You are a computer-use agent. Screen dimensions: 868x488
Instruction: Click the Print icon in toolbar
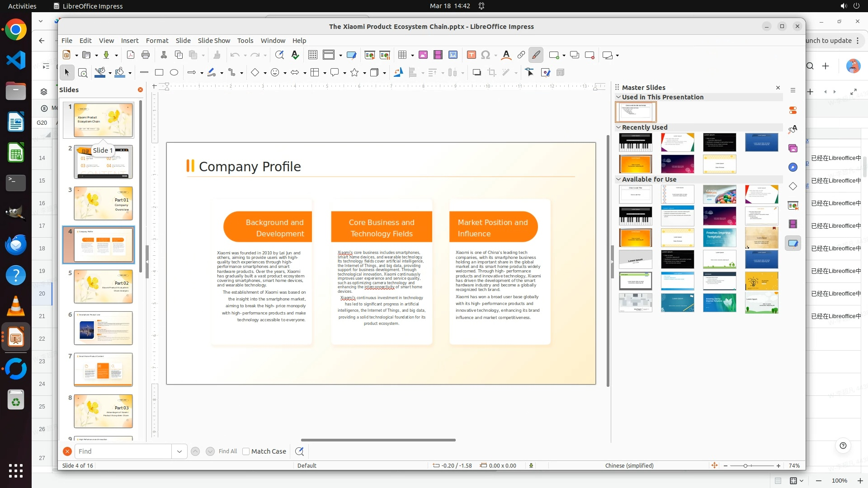coord(146,55)
